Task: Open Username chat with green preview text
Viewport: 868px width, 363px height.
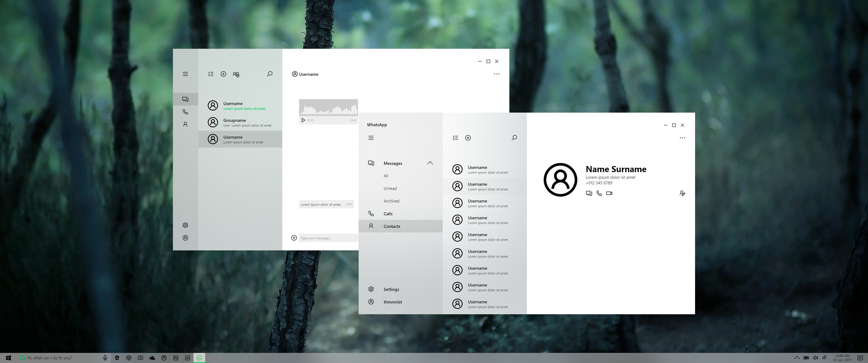Action: point(240,106)
